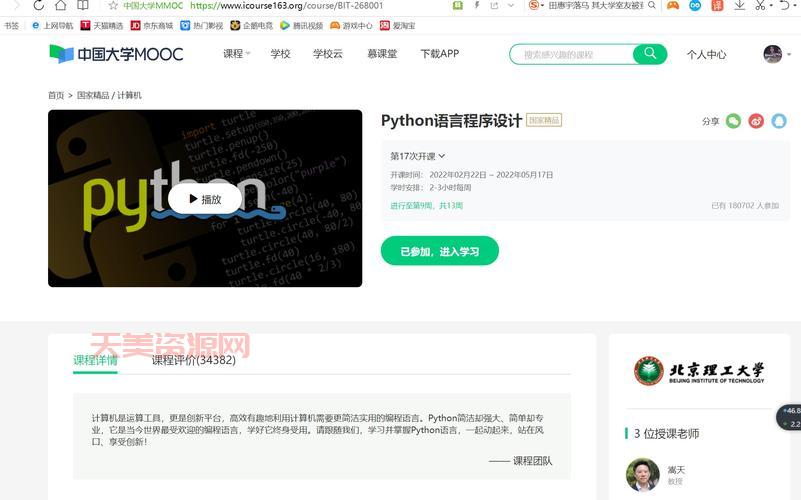Expand the 课程 navigation menu
Image resolution: width=801 pixels, height=500 pixels.
(237, 54)
